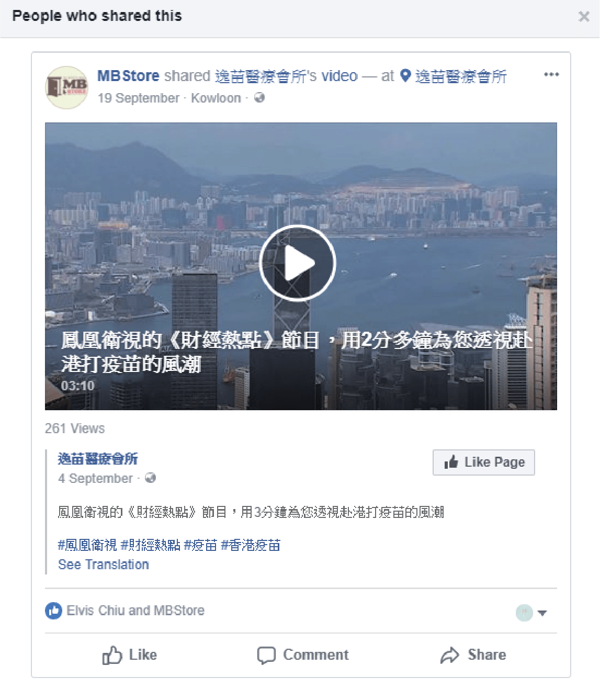Click the globe privacy icon beside Kowloon
Screen dimensions: 600x700
coord(259,98)
